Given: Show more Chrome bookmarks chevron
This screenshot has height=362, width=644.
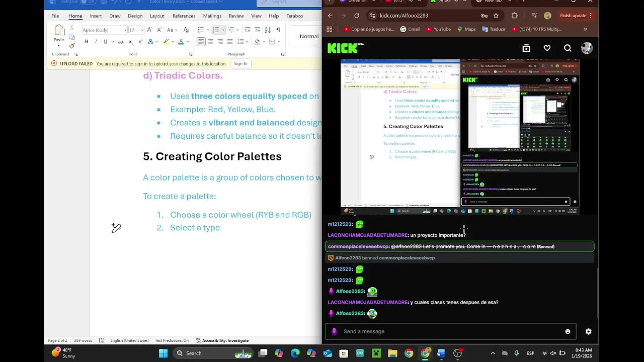Looking at the screenshot, I should pos(585,29).
